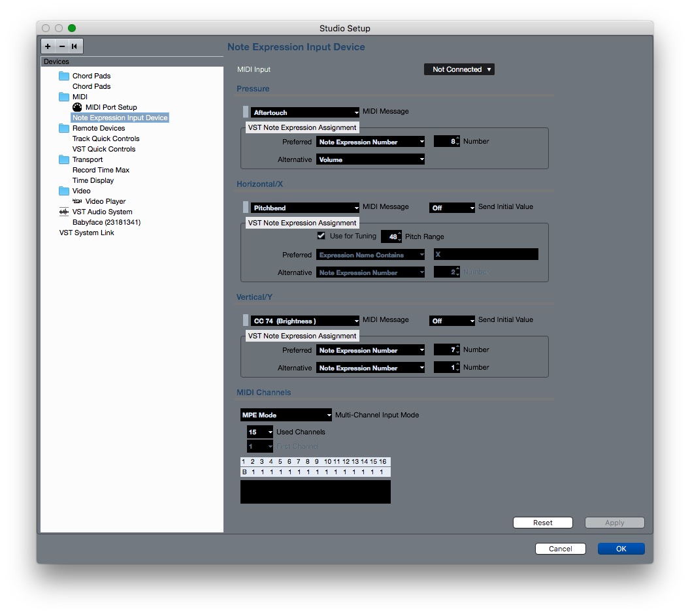The width and height of the screenshot is (690, 616).
Task: Toggle the Horizontal/X Pitchbend enable indicator
Action: (246, 207)
